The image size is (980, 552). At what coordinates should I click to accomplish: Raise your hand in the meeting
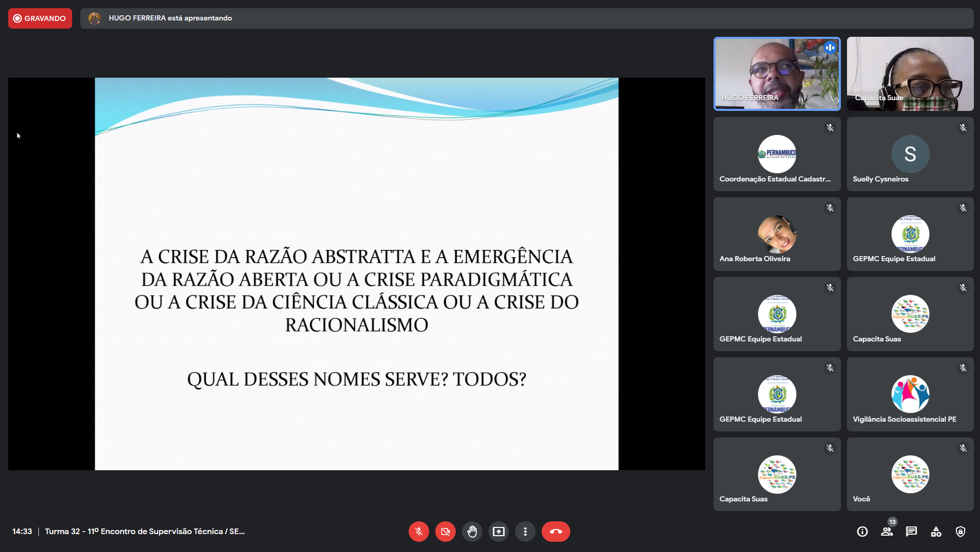point(472,532)
